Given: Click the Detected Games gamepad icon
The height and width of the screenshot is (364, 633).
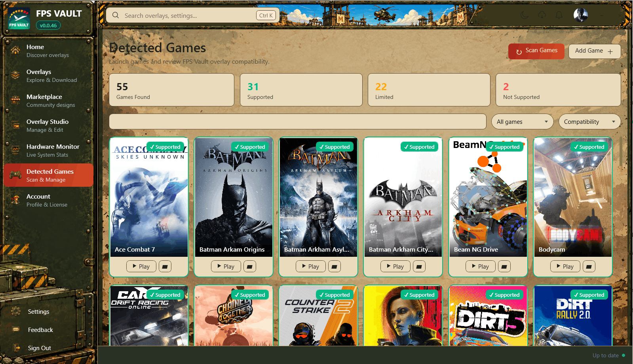Looking at the screenshot, I should (x=15, y=175).
